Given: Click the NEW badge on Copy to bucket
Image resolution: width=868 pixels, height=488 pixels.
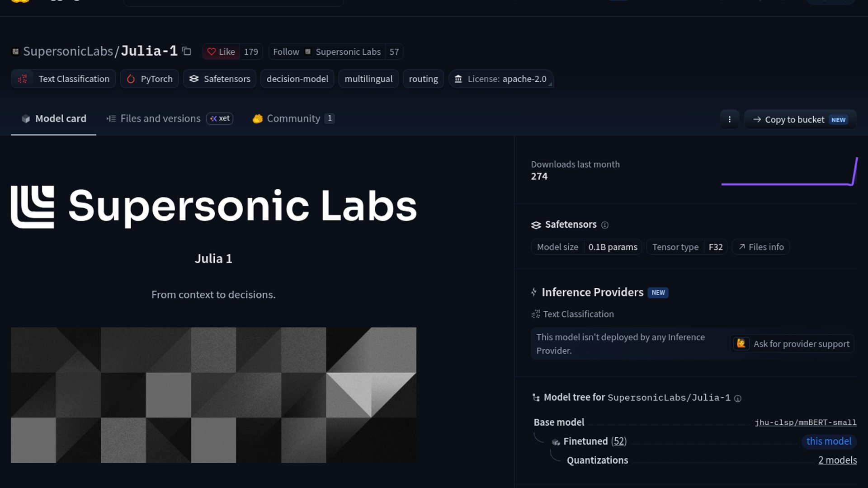Looking at the screenshot, I should (838, 120).
